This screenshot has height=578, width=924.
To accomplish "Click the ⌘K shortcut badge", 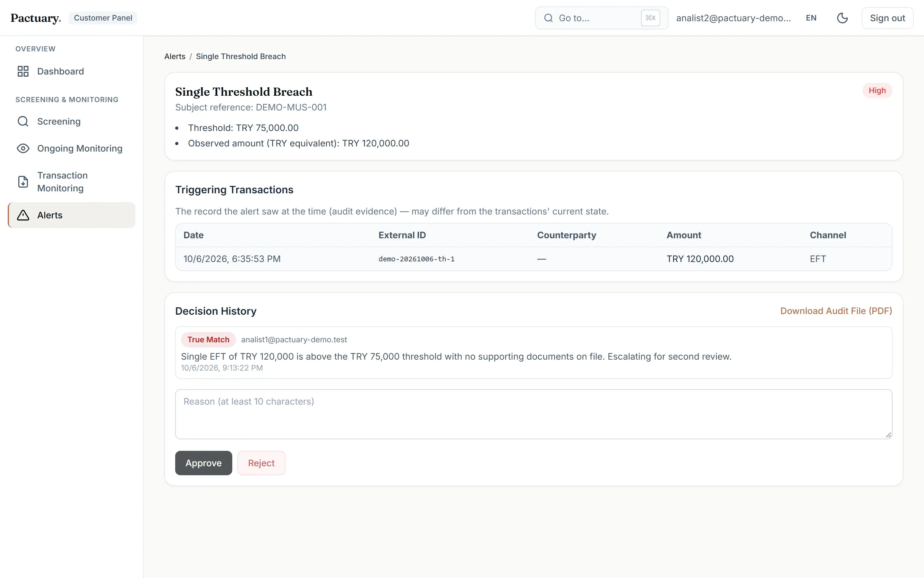I will (x=650, y=18).
